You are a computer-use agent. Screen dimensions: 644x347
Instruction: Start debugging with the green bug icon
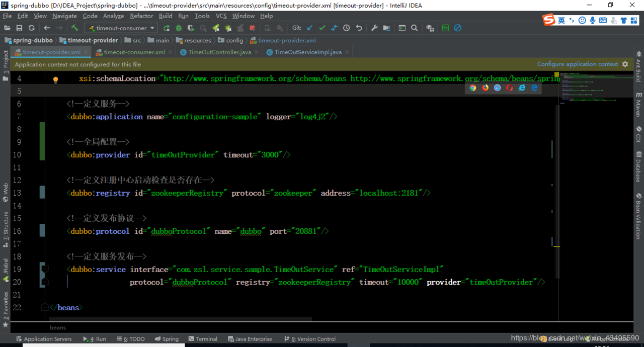(x=179, y=28)
